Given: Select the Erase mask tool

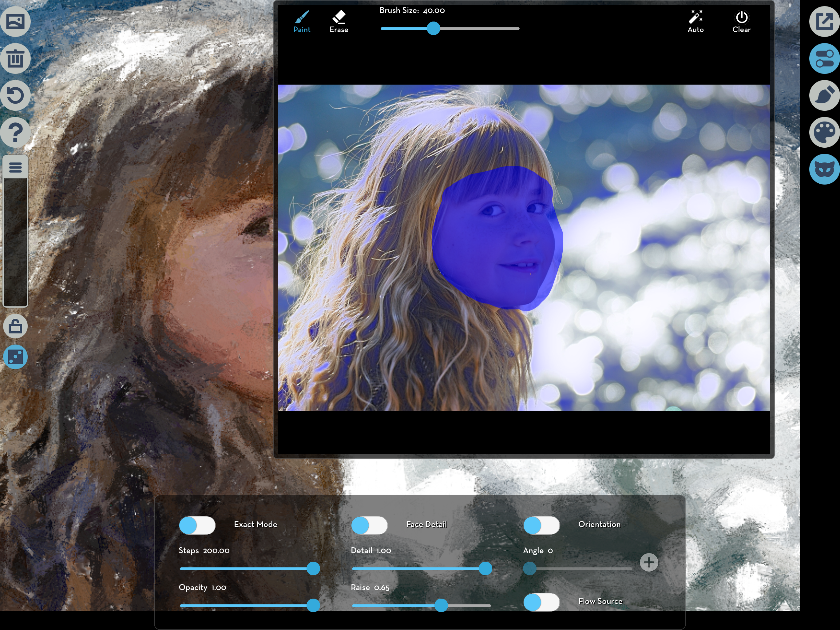Looking at the screenshot, I should pos(339,22).
